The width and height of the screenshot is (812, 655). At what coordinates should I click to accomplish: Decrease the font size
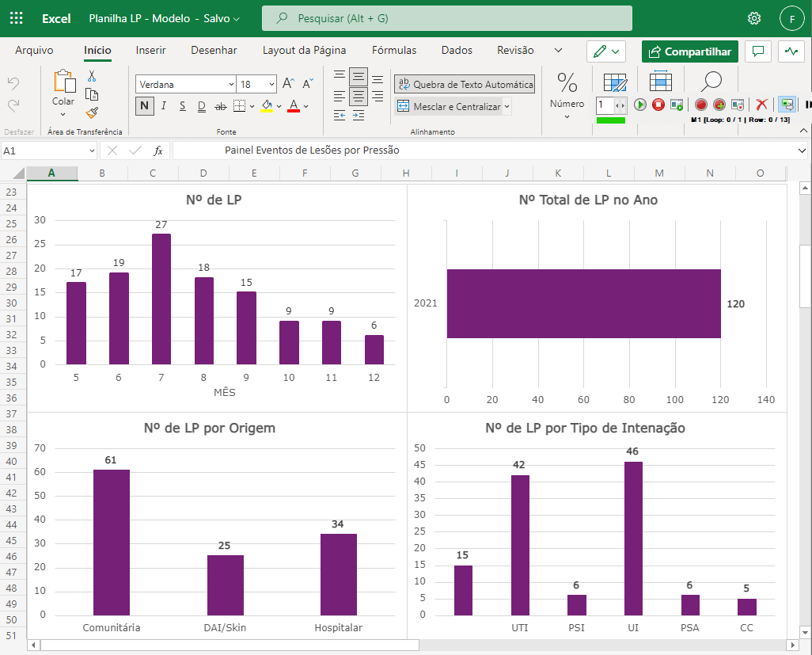308,83
